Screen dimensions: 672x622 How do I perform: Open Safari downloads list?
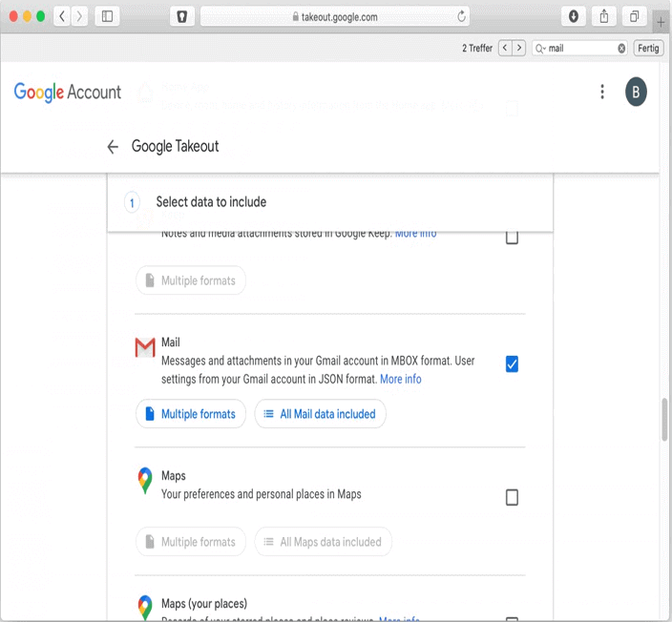click(x=574, y=17)
